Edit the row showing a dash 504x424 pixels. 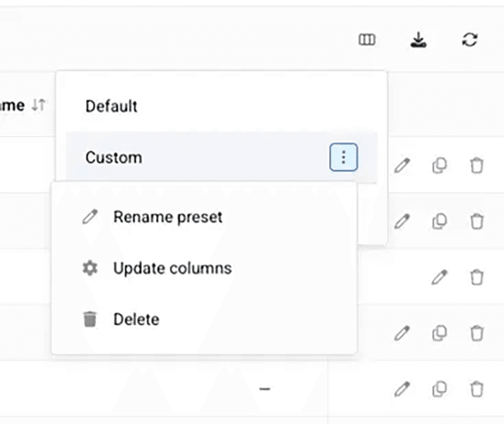click(x=402, y=389)
